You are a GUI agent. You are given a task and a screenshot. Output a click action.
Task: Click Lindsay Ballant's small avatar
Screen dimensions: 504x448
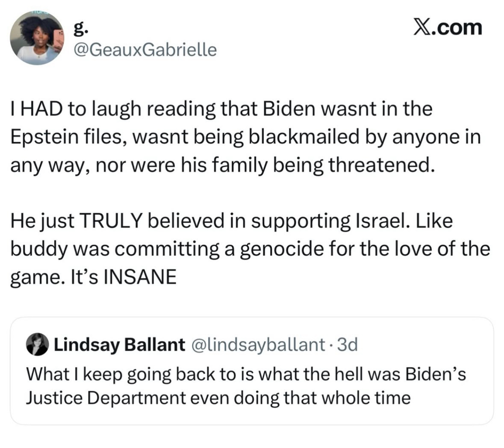coord(37,344)
